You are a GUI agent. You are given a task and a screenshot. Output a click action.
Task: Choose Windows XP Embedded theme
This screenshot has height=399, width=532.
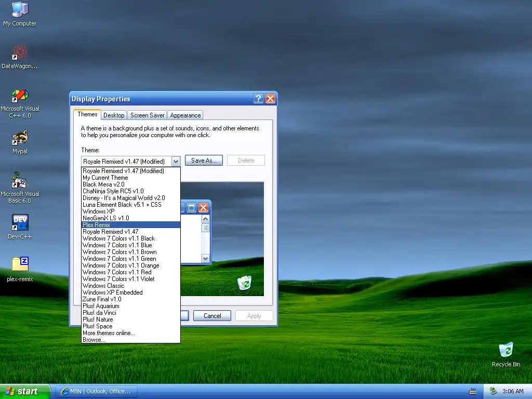[131, 292]
